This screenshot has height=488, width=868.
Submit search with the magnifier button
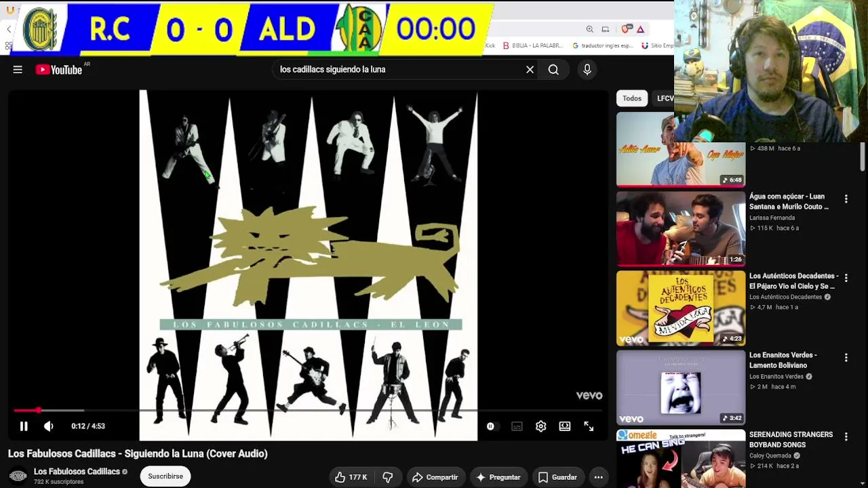[x=553, y=69]
